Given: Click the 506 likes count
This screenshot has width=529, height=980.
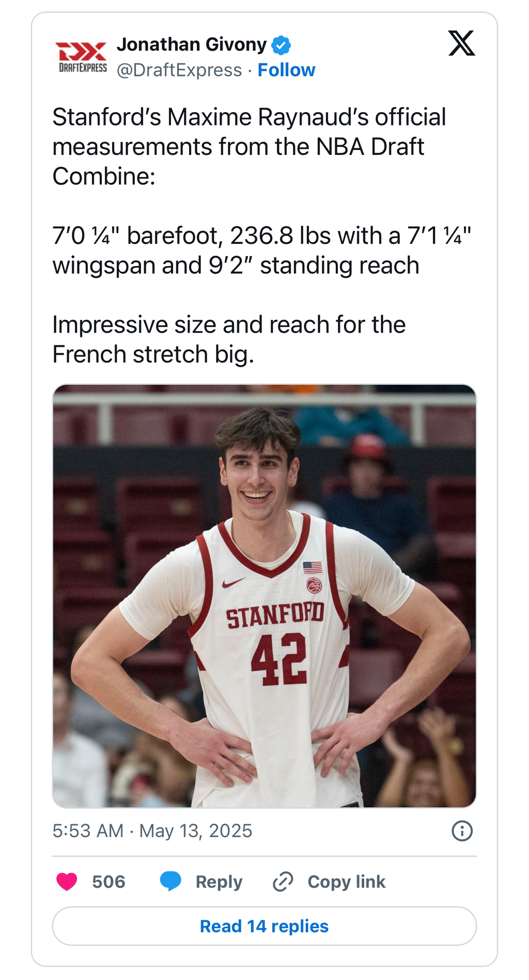Looking at the screenshot, I should pyautogui.click(x=108, y=881).
